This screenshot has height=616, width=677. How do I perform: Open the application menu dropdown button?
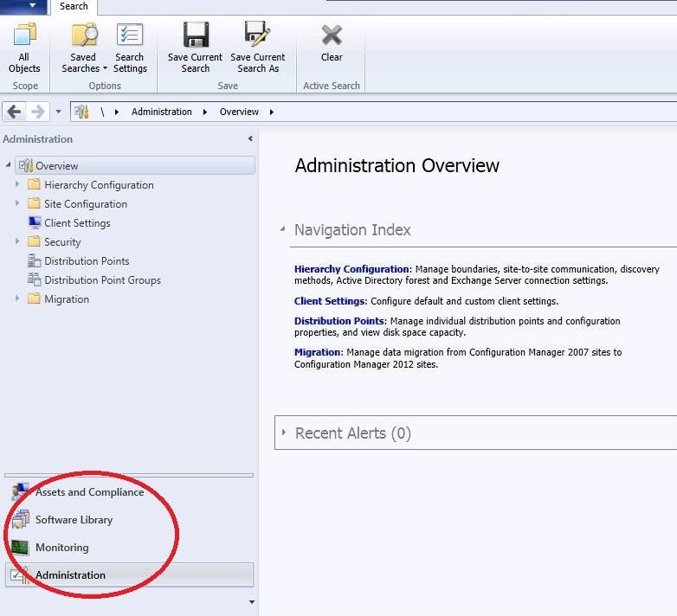point(23,6)
